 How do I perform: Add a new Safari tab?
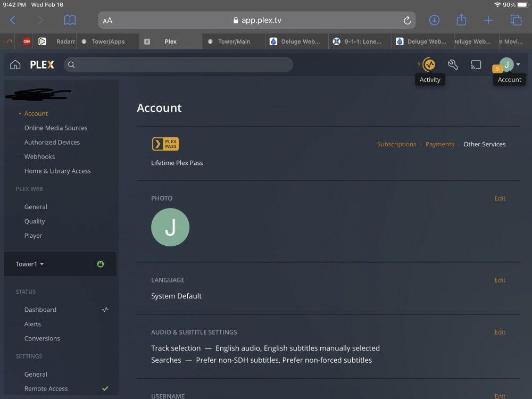coord(488,20)
